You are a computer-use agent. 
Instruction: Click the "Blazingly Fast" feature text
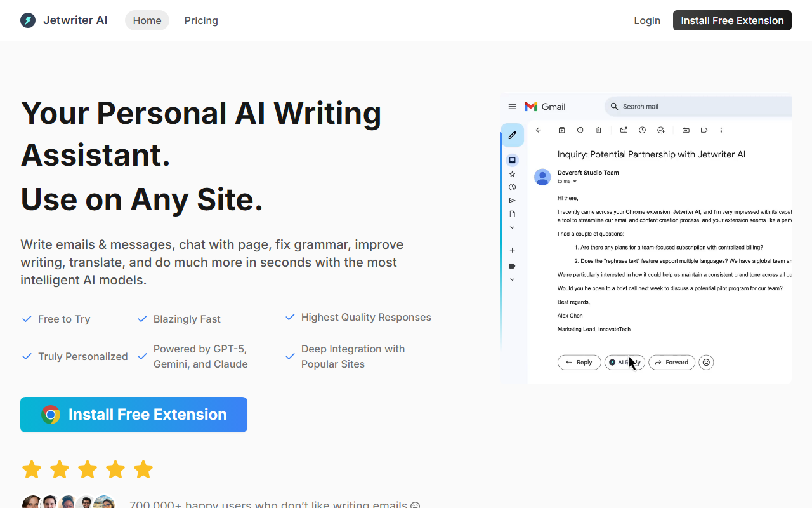coord(187,319)
